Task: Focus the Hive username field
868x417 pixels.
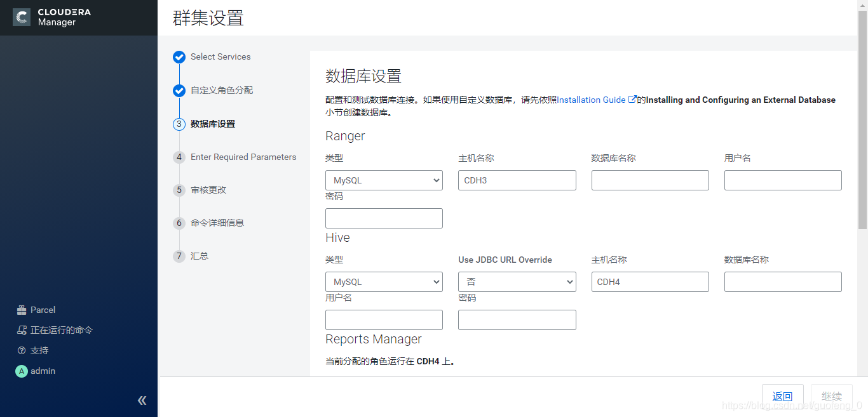Action: coord(384,320)
